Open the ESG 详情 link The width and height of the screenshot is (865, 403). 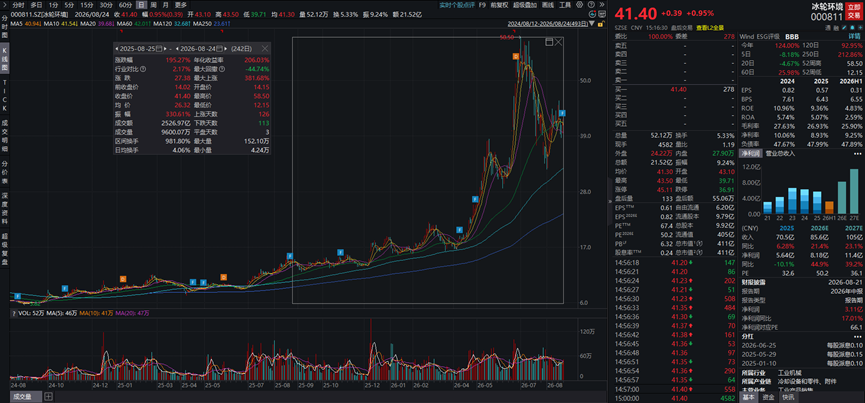pyautogui.click(x=854, y=36)
